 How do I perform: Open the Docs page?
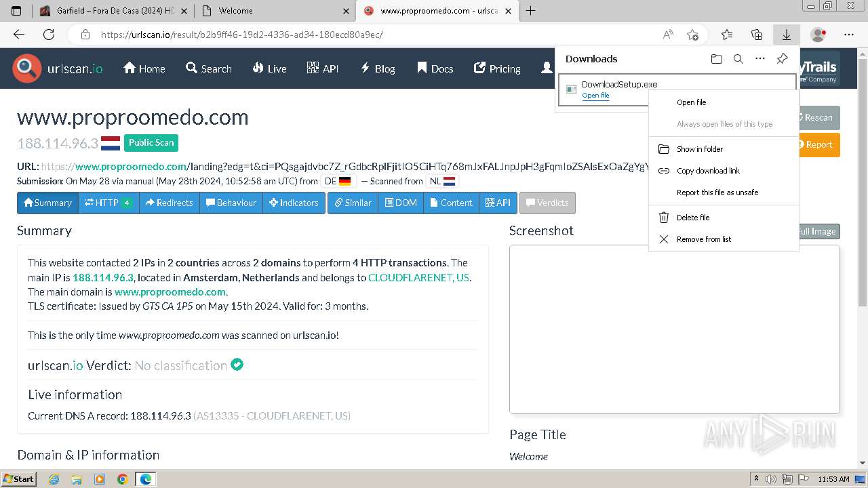(435, 68)
